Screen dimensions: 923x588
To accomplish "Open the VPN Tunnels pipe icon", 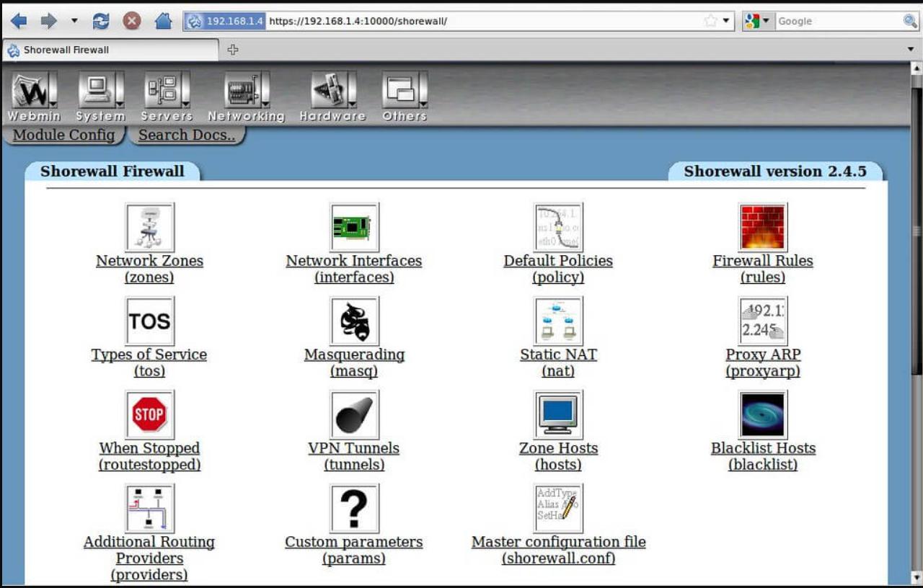I will (354, 414).
